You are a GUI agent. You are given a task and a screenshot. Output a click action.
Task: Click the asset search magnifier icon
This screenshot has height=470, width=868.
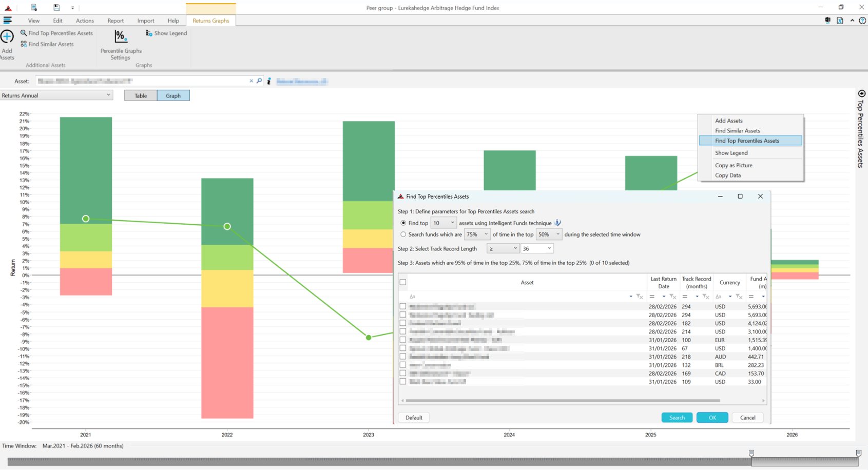(259, 81)
